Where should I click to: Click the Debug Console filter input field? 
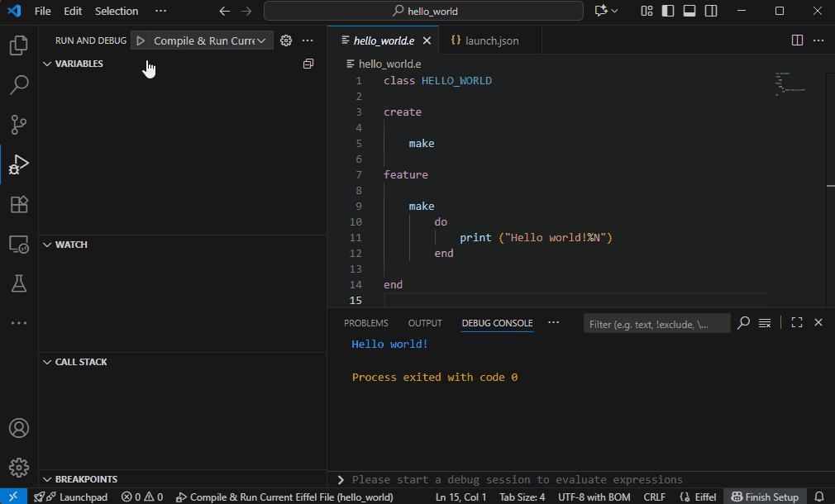coord(656,323)
